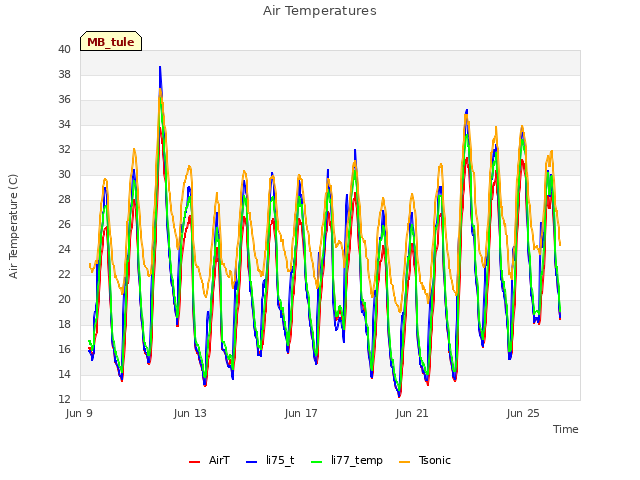Click the Jun 21 x-axis tick label
The height and width of the screenshot is (480, 640).
(x=412, y=413)
